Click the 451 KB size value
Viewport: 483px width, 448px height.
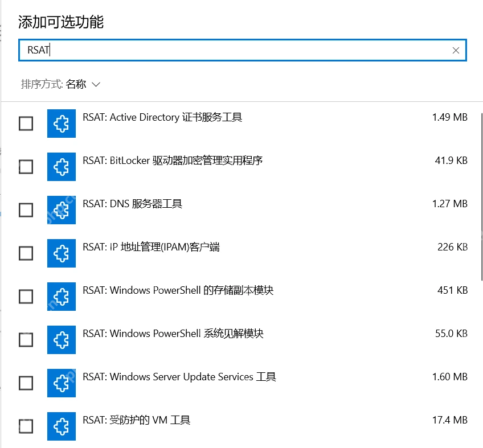pos(452,290)
